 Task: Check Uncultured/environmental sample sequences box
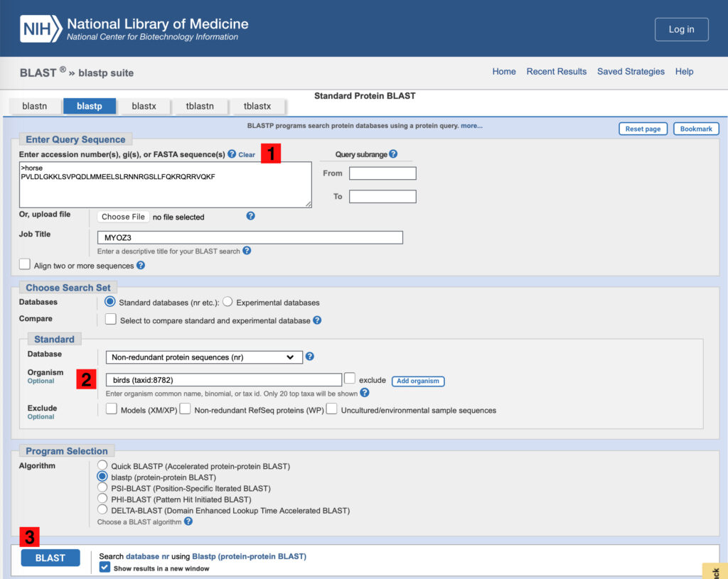tap(331, 408)
